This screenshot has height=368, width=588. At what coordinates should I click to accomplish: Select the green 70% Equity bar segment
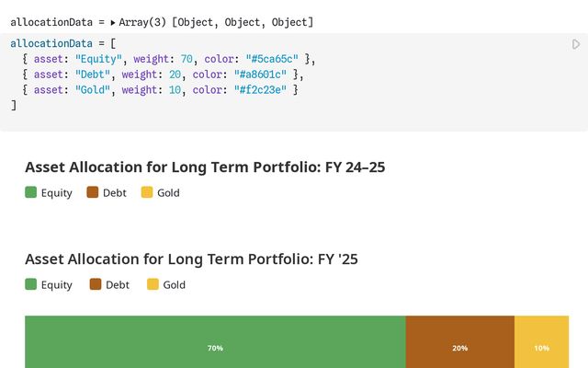click(215, 341)
